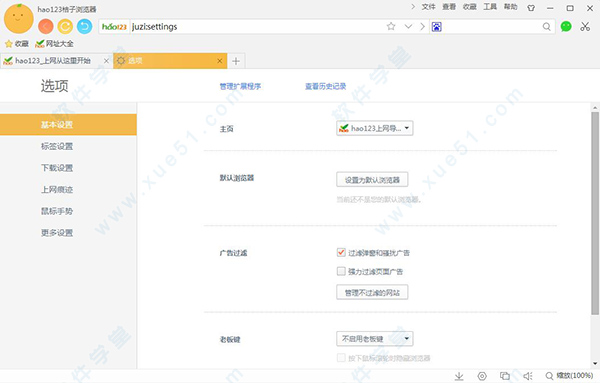Click the blue undo restore button

85,26
